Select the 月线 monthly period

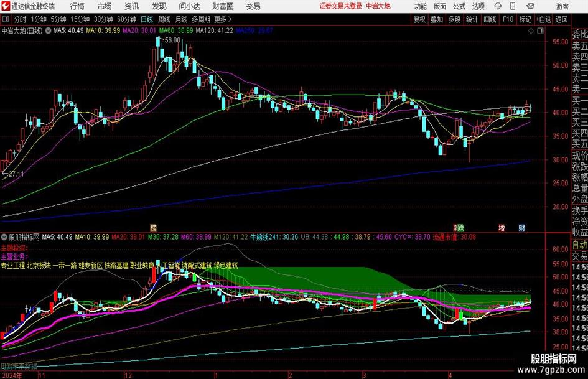[182, 19]
